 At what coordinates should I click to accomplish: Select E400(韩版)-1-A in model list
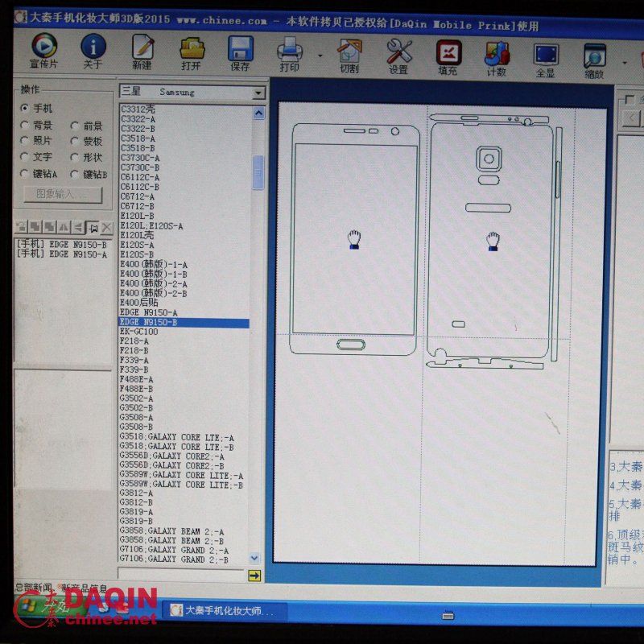click(154, 265)
